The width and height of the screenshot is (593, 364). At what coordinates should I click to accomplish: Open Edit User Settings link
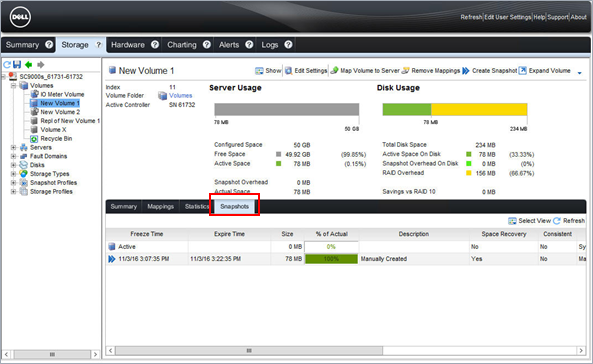tap(508, 17)
